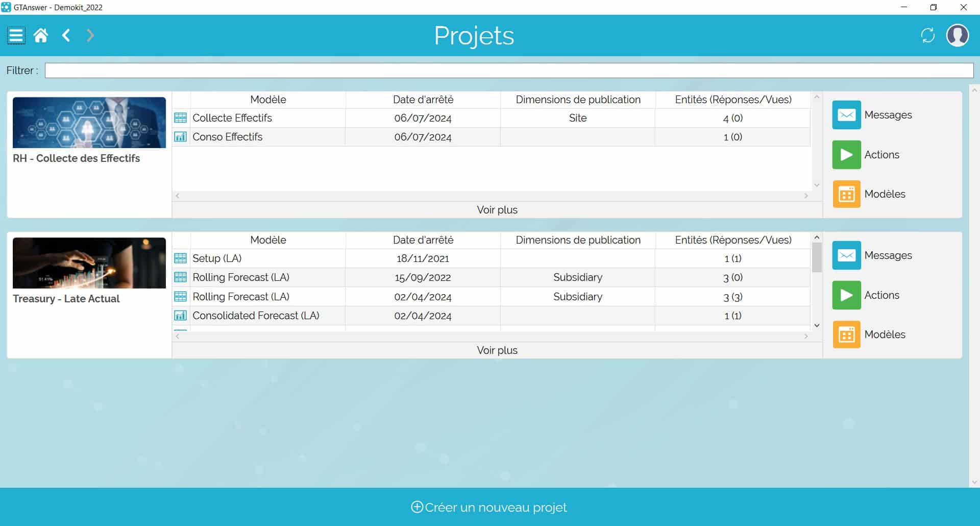
Task: Click the 18/11/2021 date cell
Action: (423, 258)
